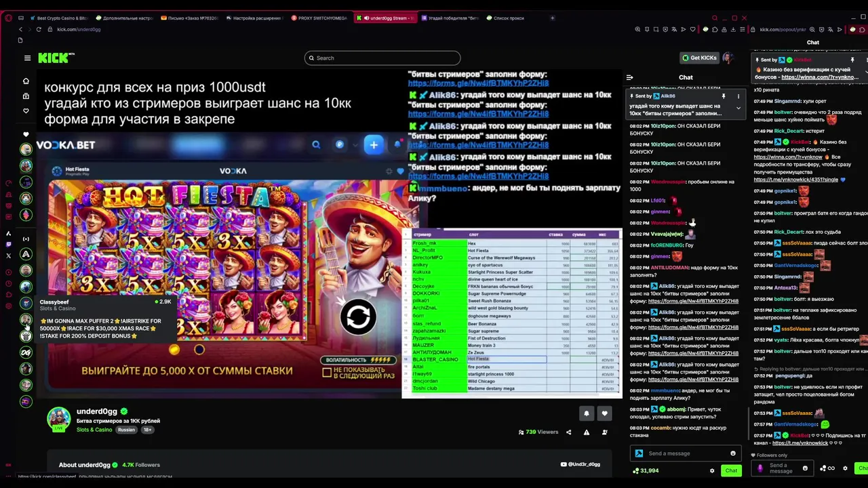Share the stream via share icon
868x488 pixels.
click(568, 432)
